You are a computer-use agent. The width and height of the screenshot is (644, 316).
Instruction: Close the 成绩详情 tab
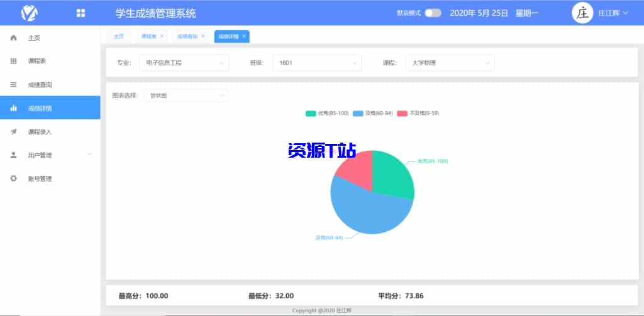coord(243,36)
